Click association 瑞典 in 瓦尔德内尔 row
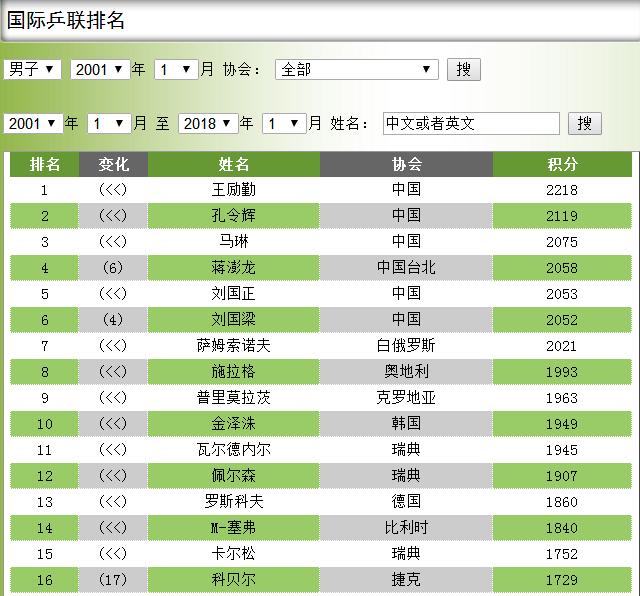 coord(407,450)
